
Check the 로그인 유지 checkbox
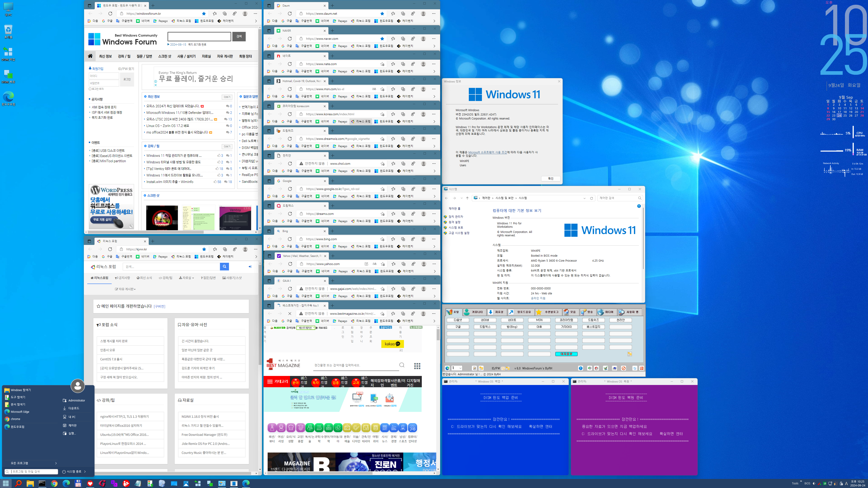90,89
